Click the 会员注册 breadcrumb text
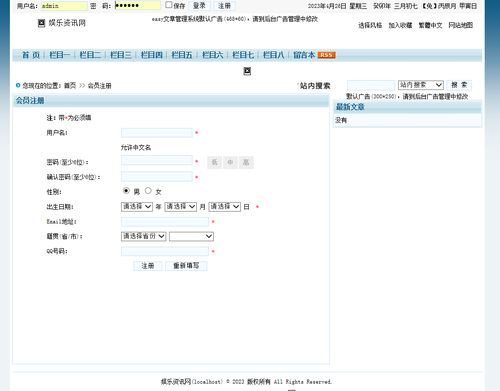This screenshot has width=500, height=391. coord(99,86)
